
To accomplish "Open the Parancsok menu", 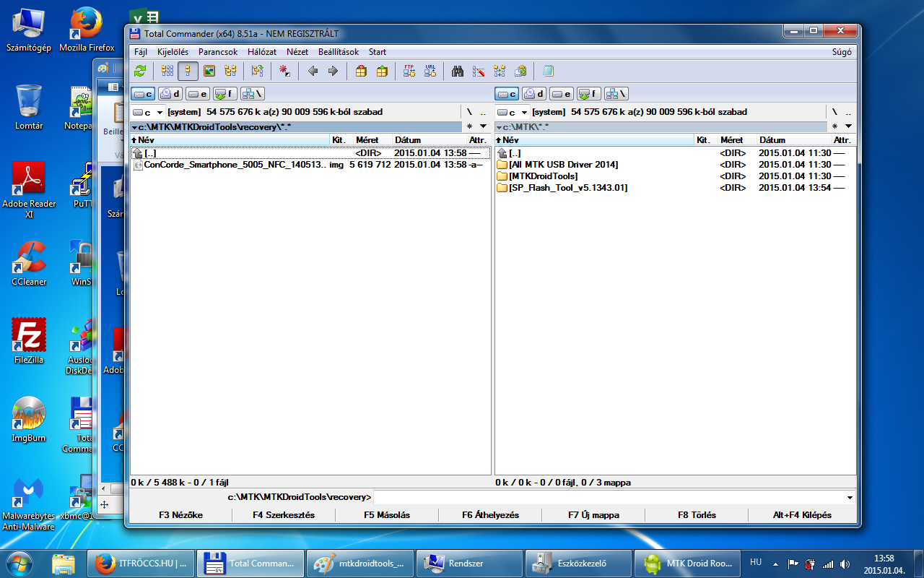I will click(x=218, y=52).
